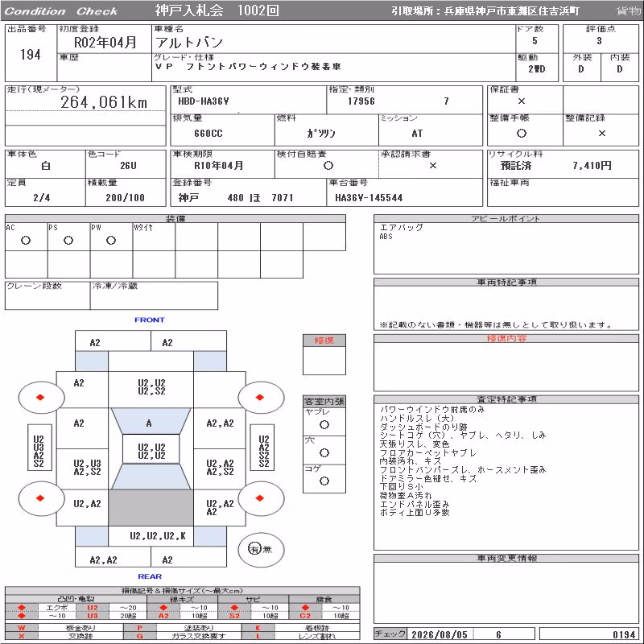Click the note ボディ上面U多数
The image size is (644, 644).
415,512
